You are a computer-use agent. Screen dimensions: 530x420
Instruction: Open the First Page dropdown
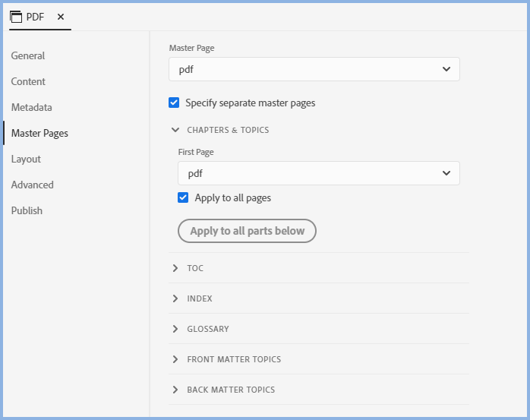pyautogui.click(x=318, y=173)
